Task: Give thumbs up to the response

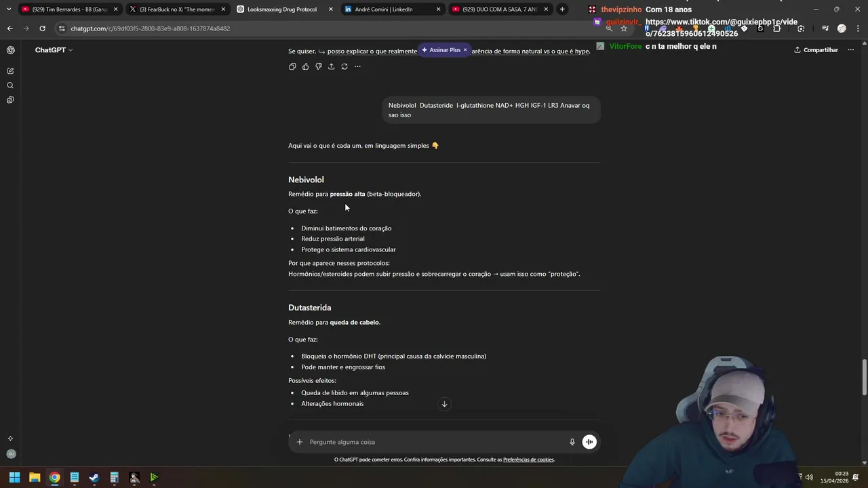Action: (x=305, y=66)
